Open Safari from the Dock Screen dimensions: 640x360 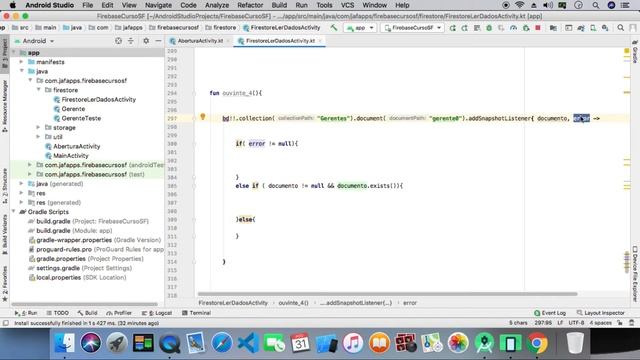pos(222,343)
